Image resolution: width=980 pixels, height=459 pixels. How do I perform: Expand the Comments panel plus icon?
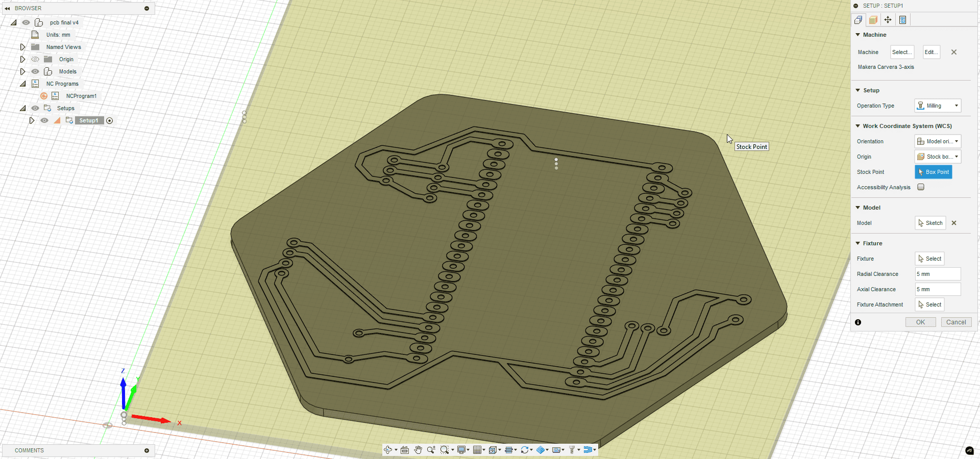pos(147,450)
